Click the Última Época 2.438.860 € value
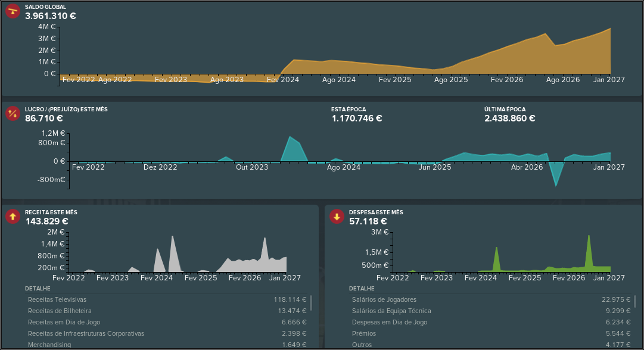 coord(510,118)
